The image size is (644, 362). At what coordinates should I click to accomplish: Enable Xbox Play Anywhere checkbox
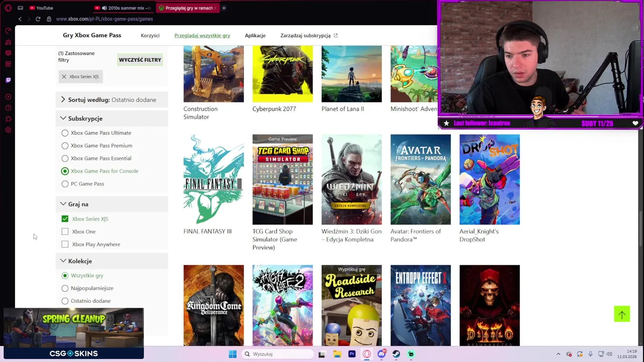(x=65, y=244)
